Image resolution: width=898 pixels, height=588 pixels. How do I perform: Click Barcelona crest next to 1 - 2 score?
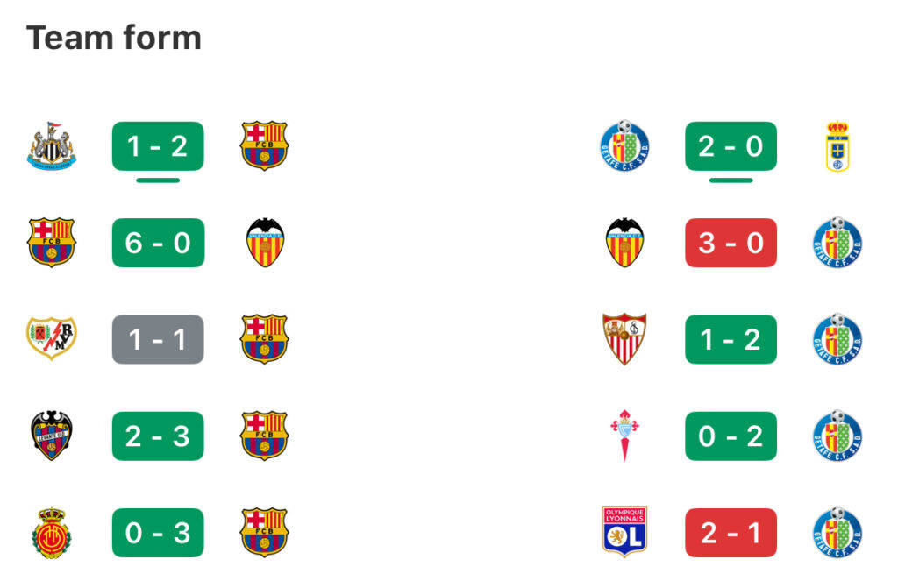[x=264, y=146]
